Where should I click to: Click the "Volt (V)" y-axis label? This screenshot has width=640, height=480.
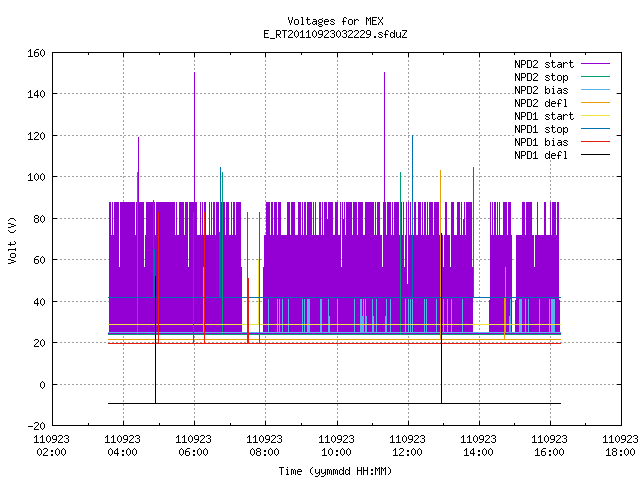[12, 240]
